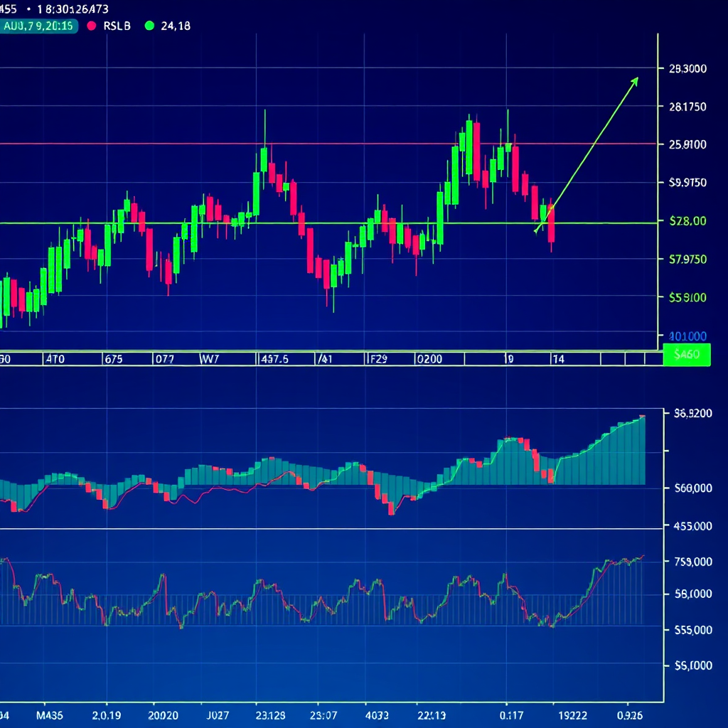Viewport: 728px width, 728px height.
Task: Click the green 24,18 indicator dot
Action: (x=149, y=26)
